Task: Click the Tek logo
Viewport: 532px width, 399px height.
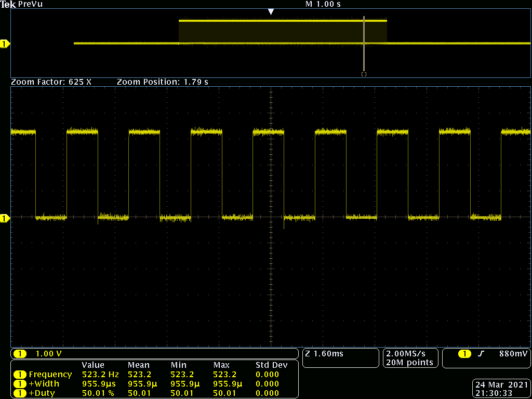Action: (8, 4)
